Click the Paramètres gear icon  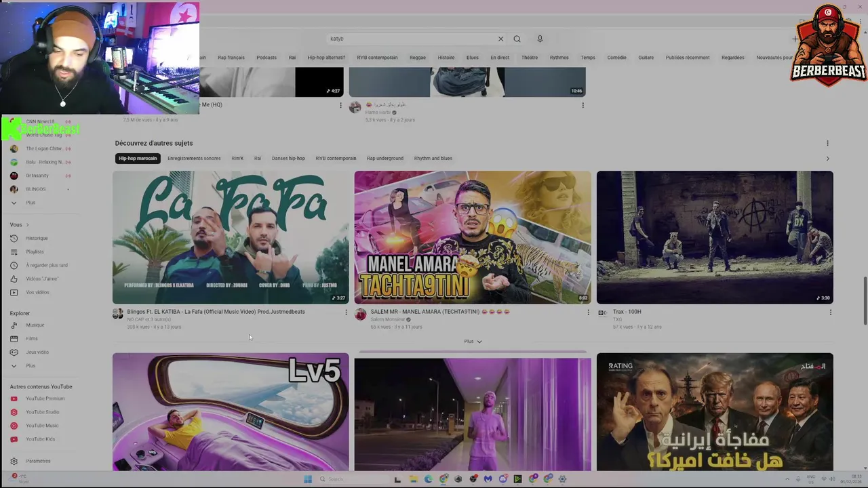(x=14, y=461)
